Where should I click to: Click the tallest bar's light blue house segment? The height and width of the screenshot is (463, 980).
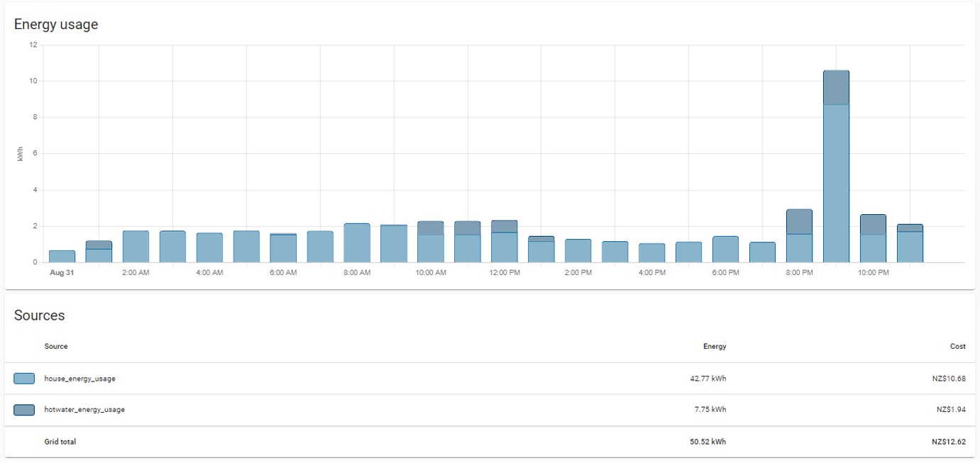[x=836, y=183]
